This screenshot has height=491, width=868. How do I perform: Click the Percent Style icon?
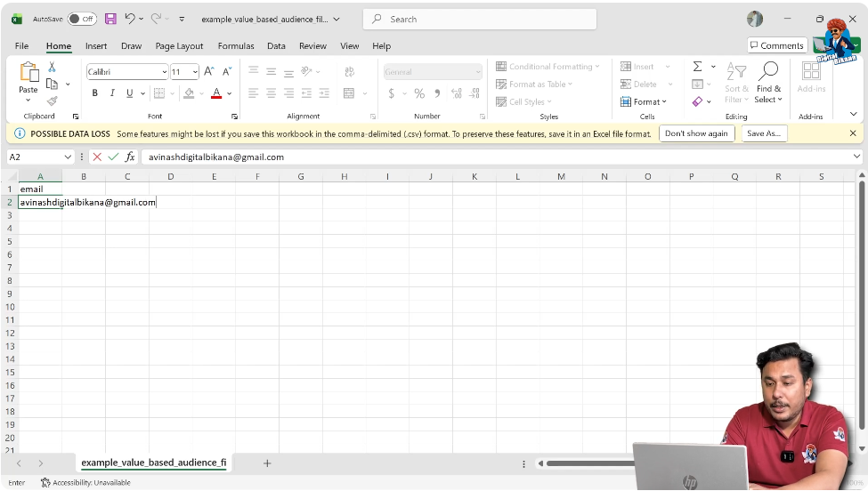[x=419, y=93]
